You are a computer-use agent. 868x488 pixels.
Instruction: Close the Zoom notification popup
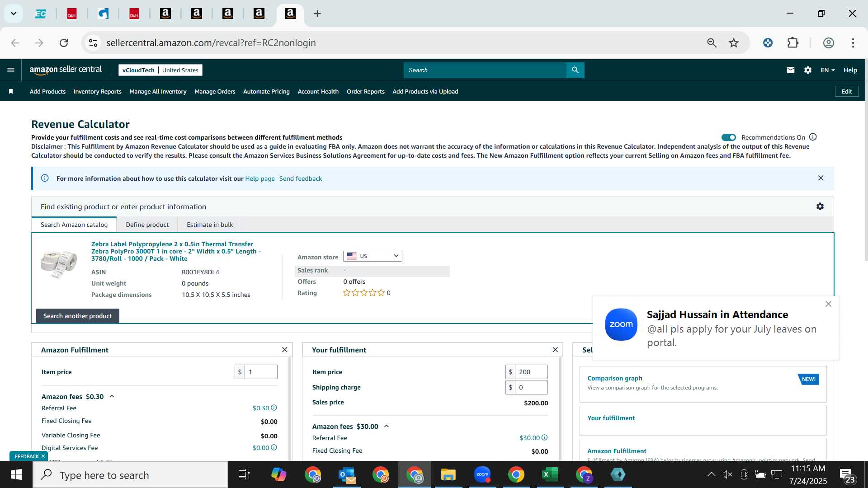tap(828, 304)
